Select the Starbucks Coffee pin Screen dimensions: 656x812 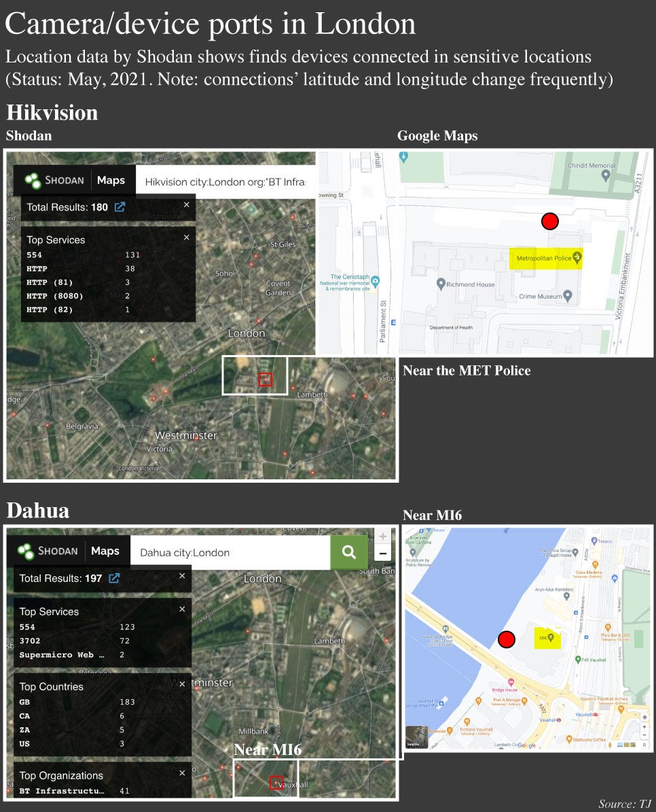569,739
